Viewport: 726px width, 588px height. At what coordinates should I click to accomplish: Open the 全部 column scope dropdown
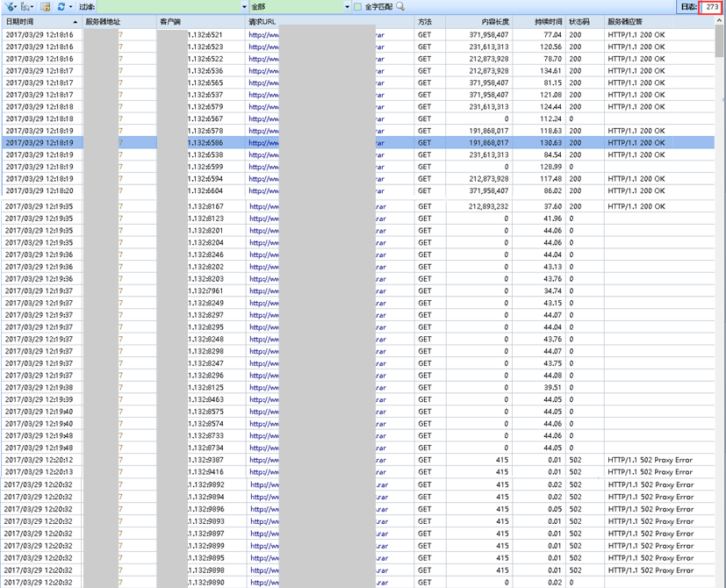tap(346, 7)
